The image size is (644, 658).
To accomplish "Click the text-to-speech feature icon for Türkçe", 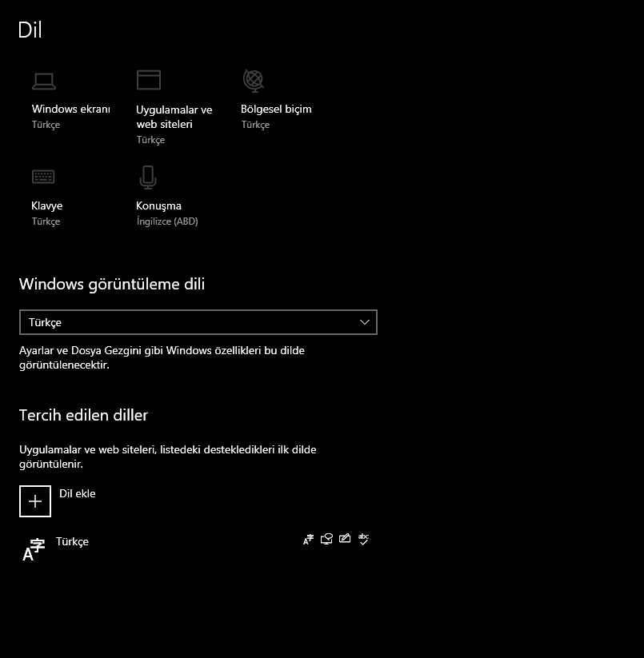I will click(x=326, y=539).
